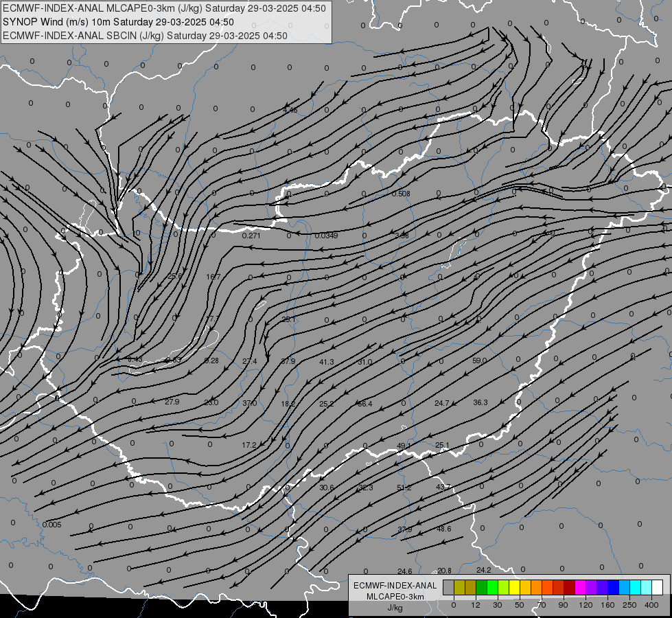Click the map value 31.0
The height and width of the screenshot is (618, 672).
point(364,362)
